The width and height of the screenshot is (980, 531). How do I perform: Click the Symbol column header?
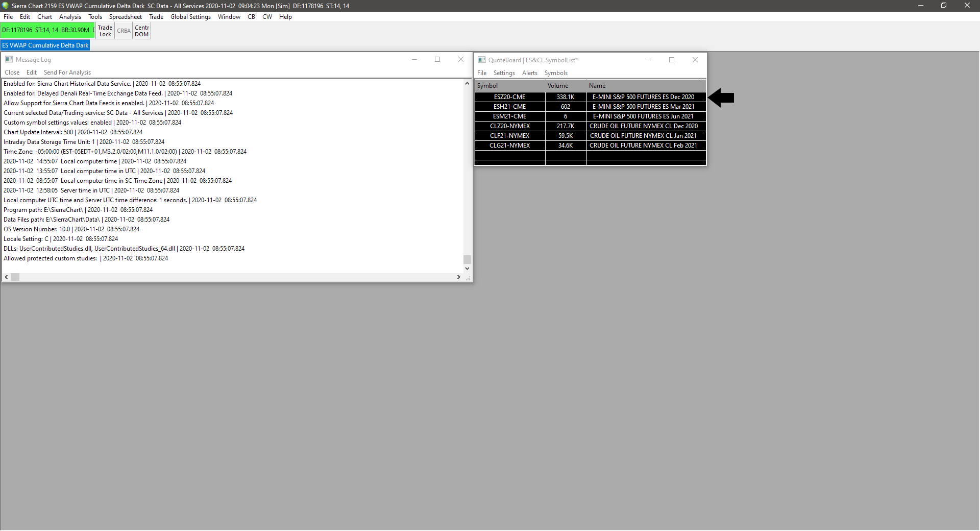pyautogui.click(x=510, y=86)
